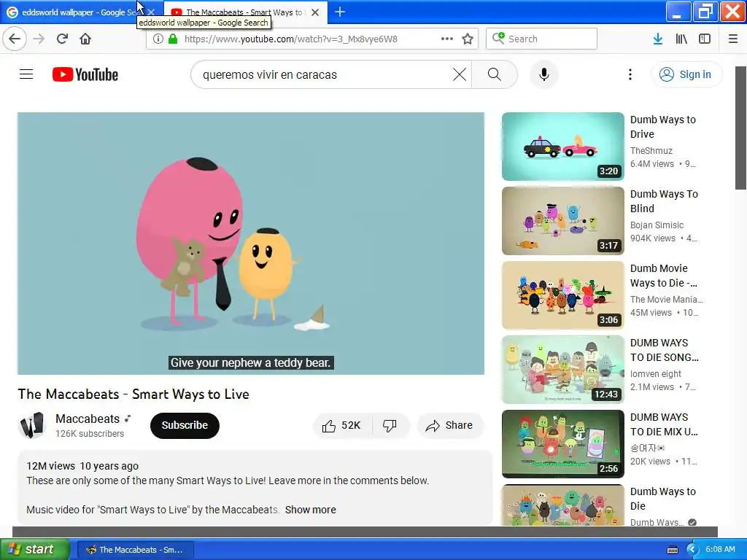Click TheShmuz channel name
This screenshot has width=747, height=560.
click(x=651, y=150)
